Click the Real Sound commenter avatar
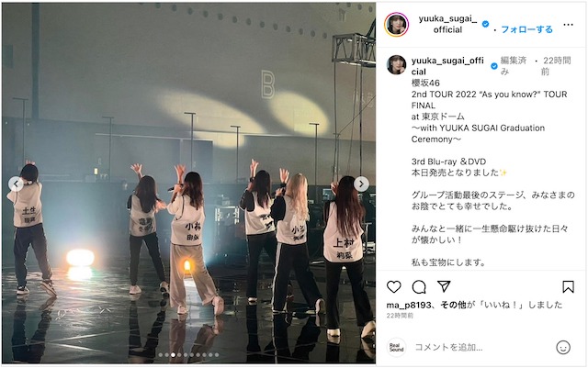This screenshot has width=588, height=368. pyautogui.click(x=396, y=348)
